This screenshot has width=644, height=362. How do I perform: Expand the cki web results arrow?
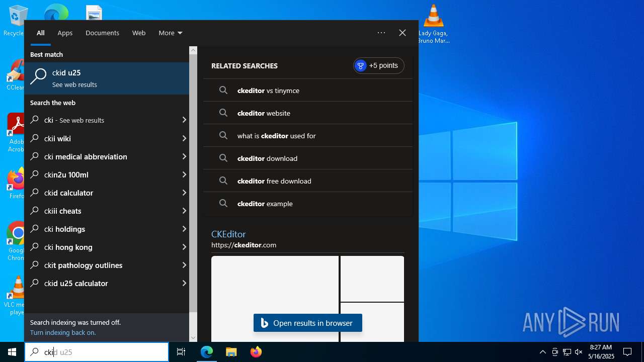(184, 120)
